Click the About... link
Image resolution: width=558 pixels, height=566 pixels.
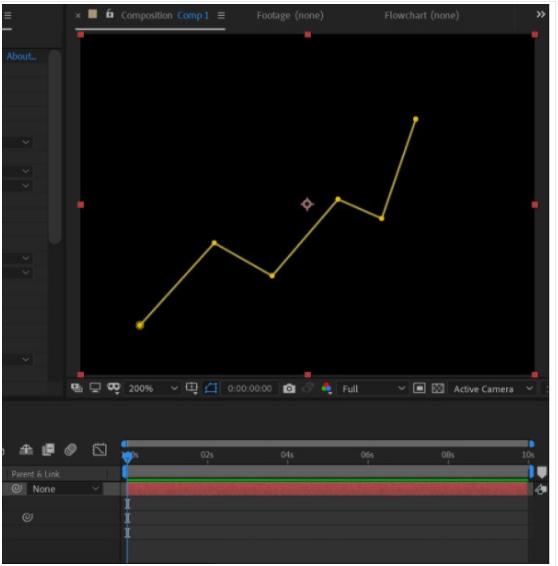(x=22, y=57)
